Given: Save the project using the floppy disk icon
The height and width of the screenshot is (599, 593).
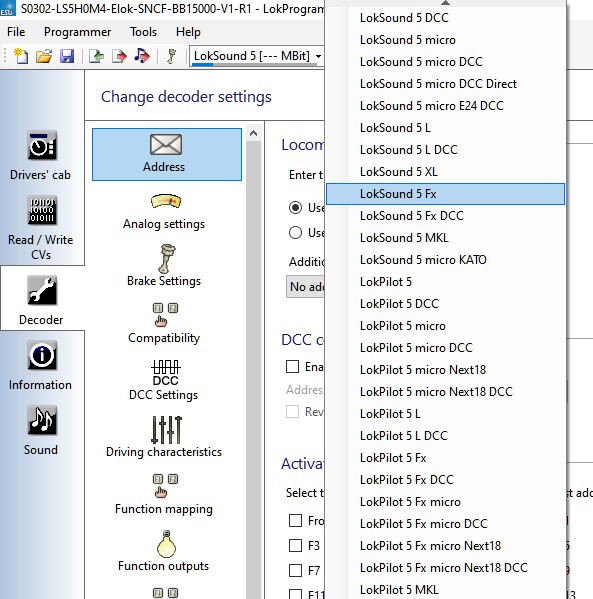Looking at the screenshot, I should [x=67, y=56].
